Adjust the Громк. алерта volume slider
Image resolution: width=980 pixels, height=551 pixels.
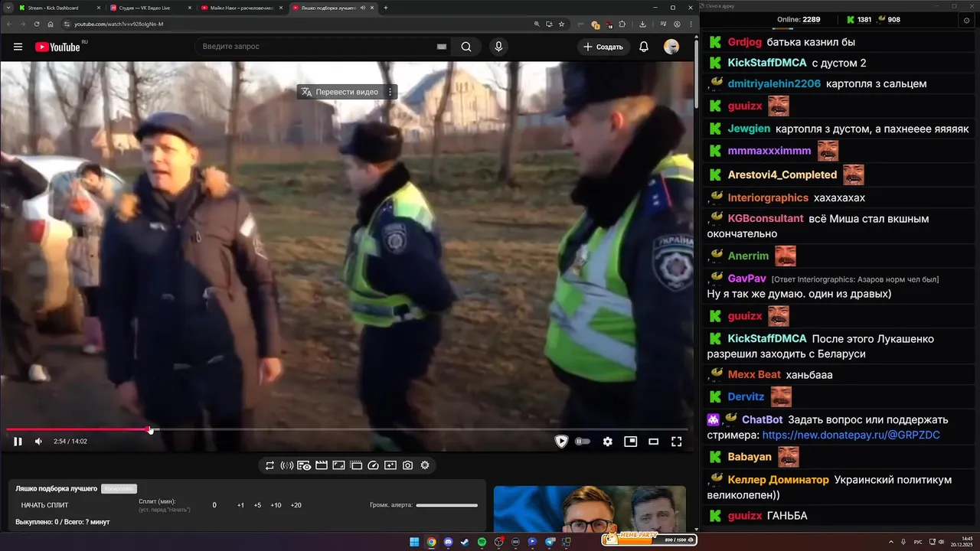coord(446,505)
